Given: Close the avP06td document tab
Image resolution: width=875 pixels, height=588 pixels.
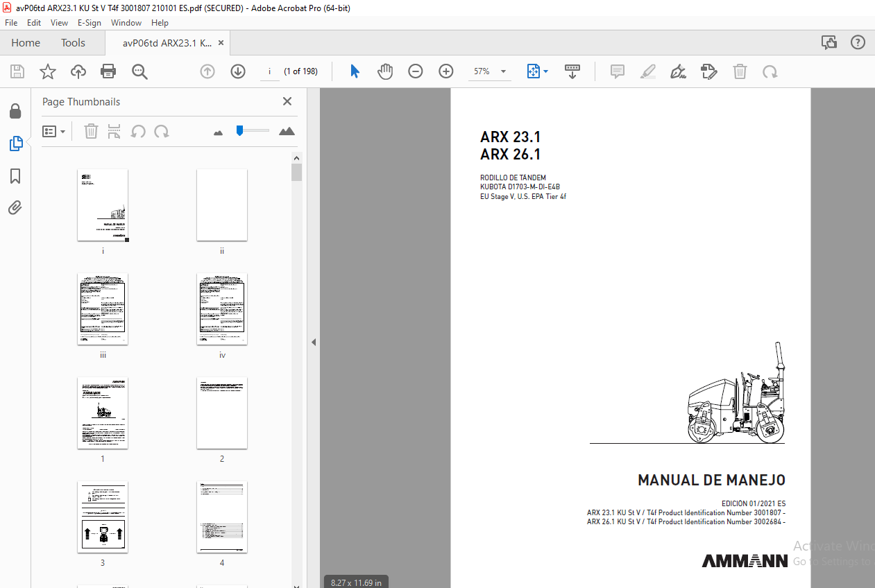Looking at the screenshot, I should point(221,42).
